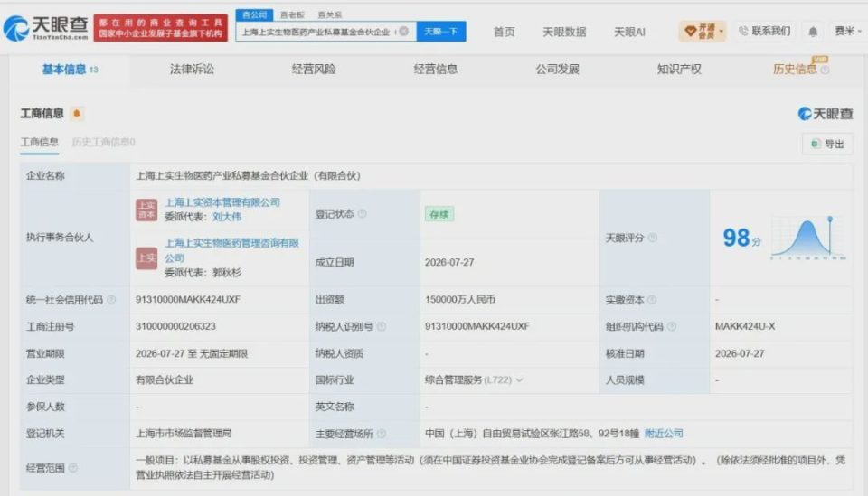The height and width of the screenshot is (496, 868).
Task: Click the help icon next to 纳税人识别号
Action: tap(382, 327)
